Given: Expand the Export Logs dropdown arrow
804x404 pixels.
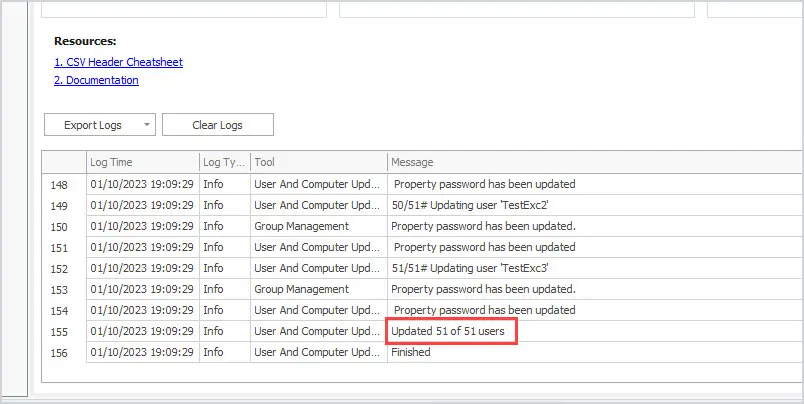Looking at the screenshot, I should point(148,125).
